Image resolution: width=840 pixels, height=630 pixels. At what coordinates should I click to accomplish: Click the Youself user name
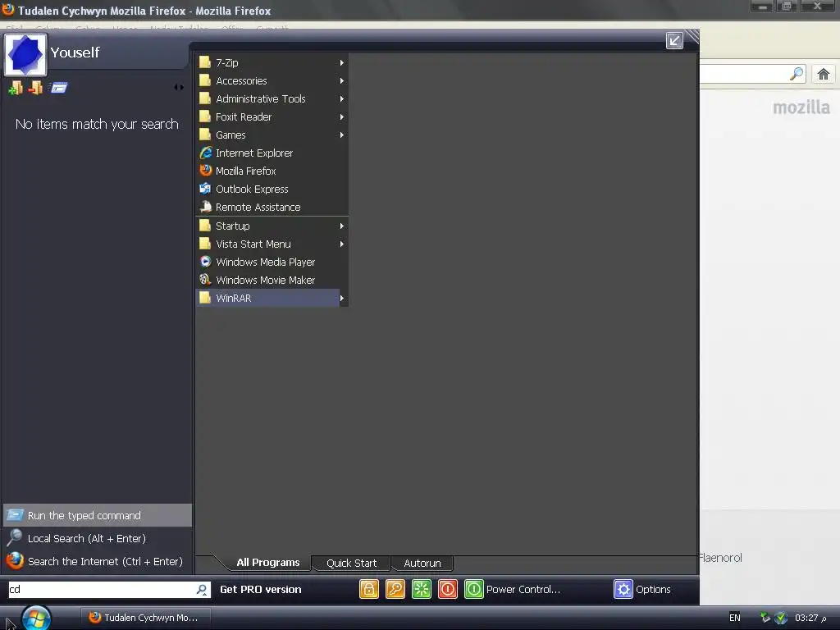(x=75, y=52)
